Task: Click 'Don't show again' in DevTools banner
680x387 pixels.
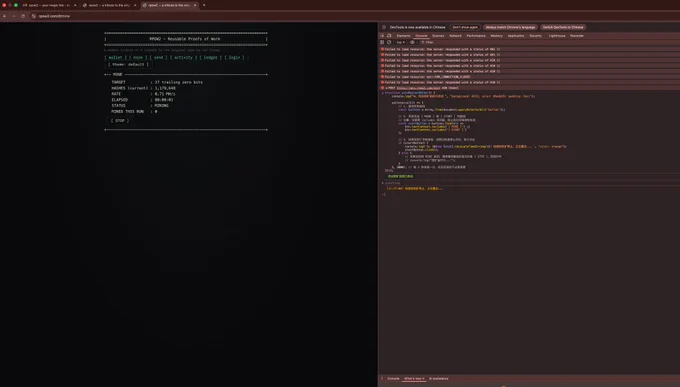Action: click(x=465, y=27)
